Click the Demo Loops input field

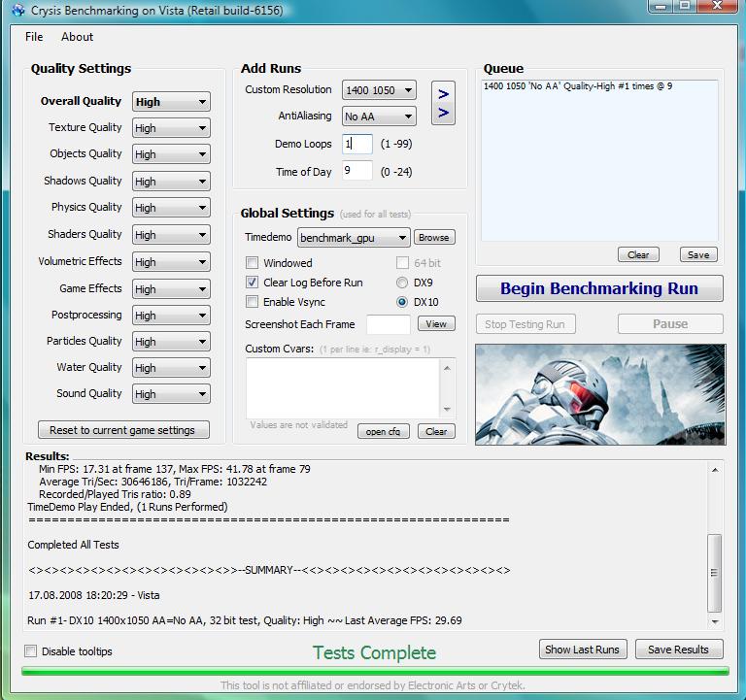(x=357, y=144)
